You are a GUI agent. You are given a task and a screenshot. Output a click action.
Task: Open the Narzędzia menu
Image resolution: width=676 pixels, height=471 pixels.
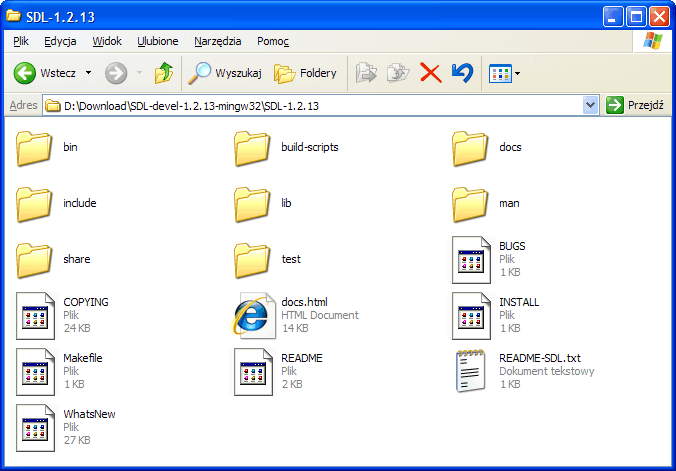(217, 41)
